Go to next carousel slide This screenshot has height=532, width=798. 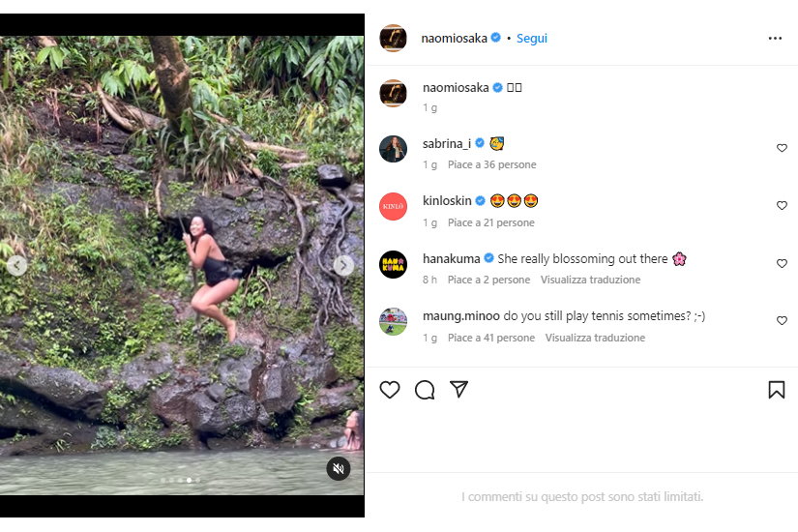(343, 265)
